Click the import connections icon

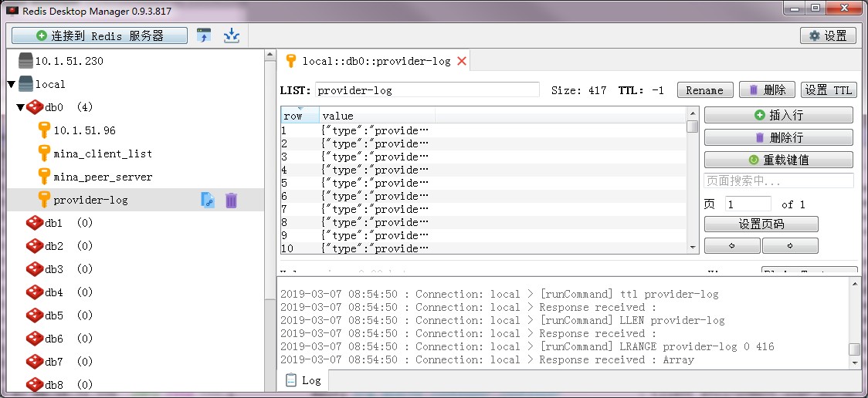204,35
